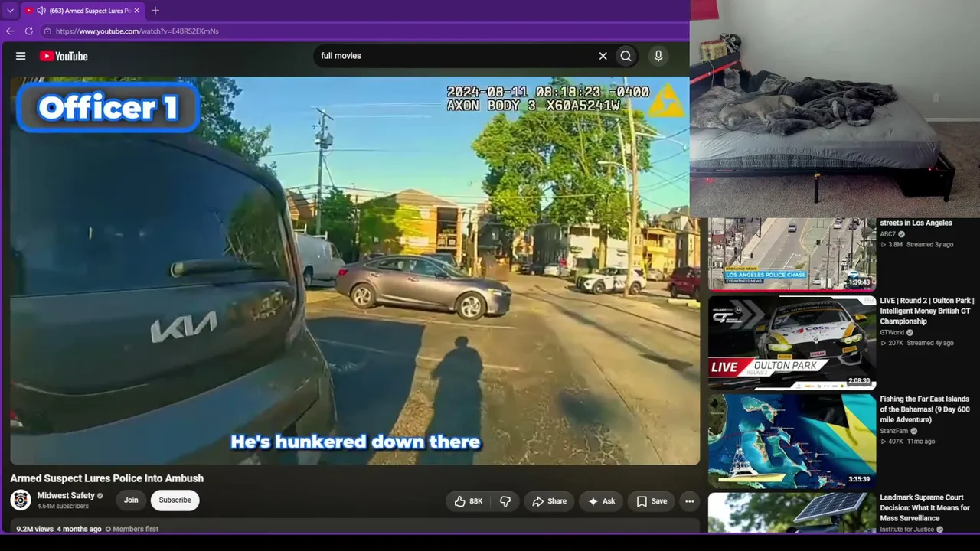
Task: Open more actions three-dot menu
Action: pyautogui.click(x=690, y=501)
